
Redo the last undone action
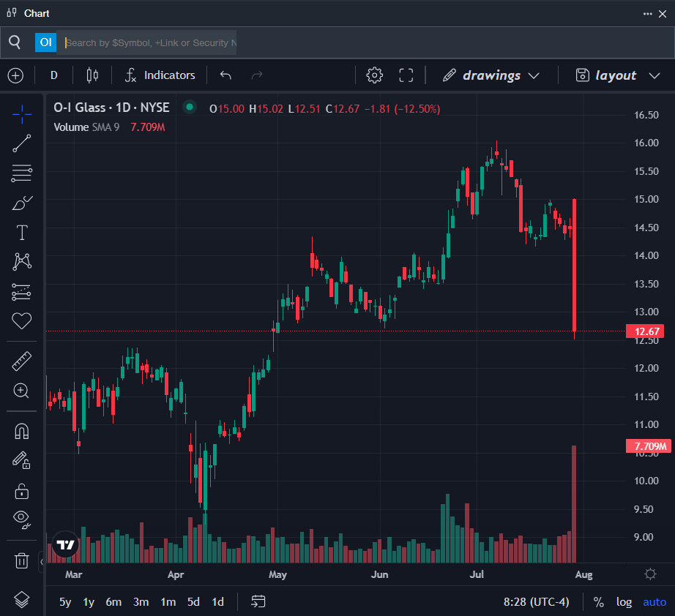(257, 75)
